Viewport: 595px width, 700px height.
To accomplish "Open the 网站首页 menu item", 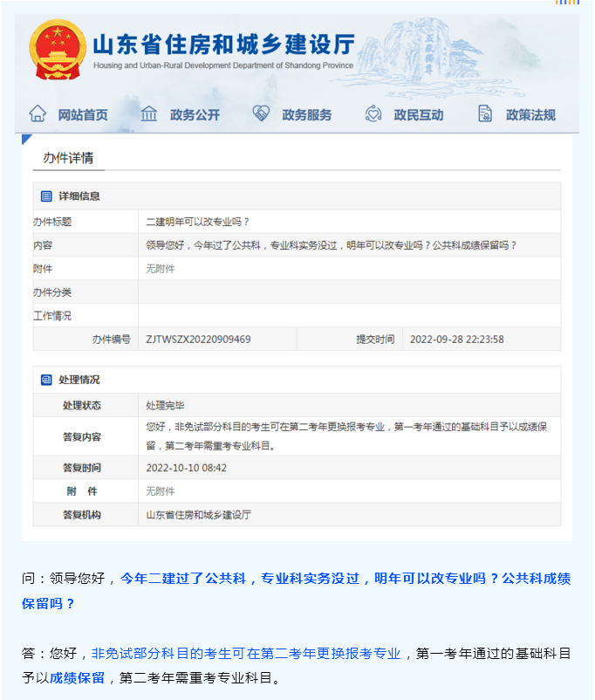I will click(83, 115).
